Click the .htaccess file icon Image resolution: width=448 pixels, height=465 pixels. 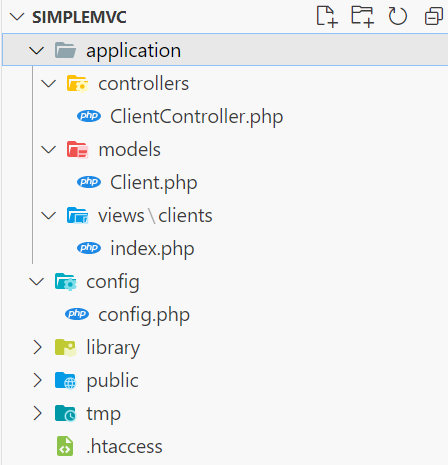point(65,446)
